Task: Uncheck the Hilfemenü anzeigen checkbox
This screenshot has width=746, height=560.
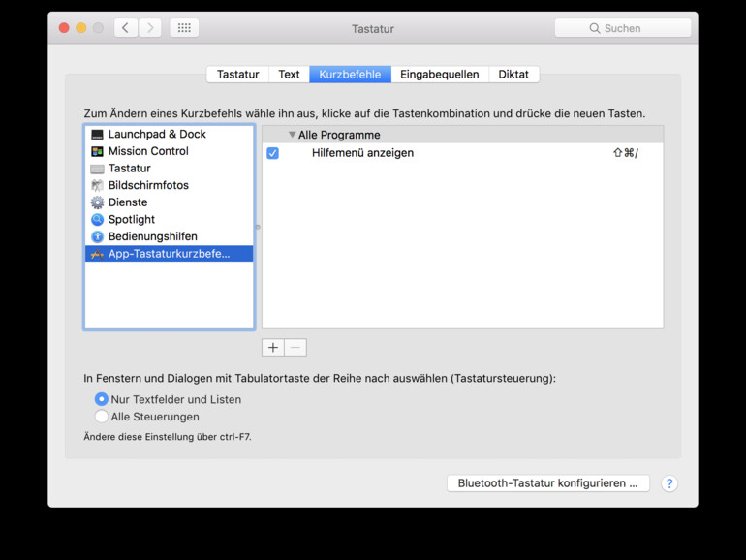Action: coord(272,153)
